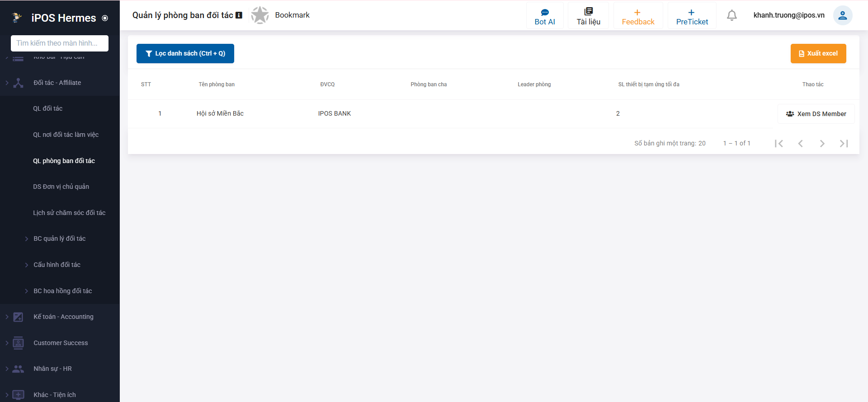Screen dimensions: 868x402
Task: Go to previous page icon
Action: [800, 144]
